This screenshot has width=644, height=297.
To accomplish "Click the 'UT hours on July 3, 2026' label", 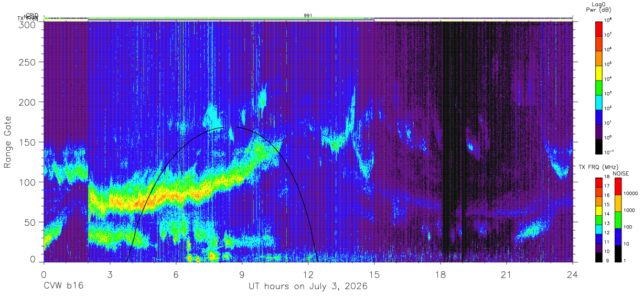I will 308,287.
